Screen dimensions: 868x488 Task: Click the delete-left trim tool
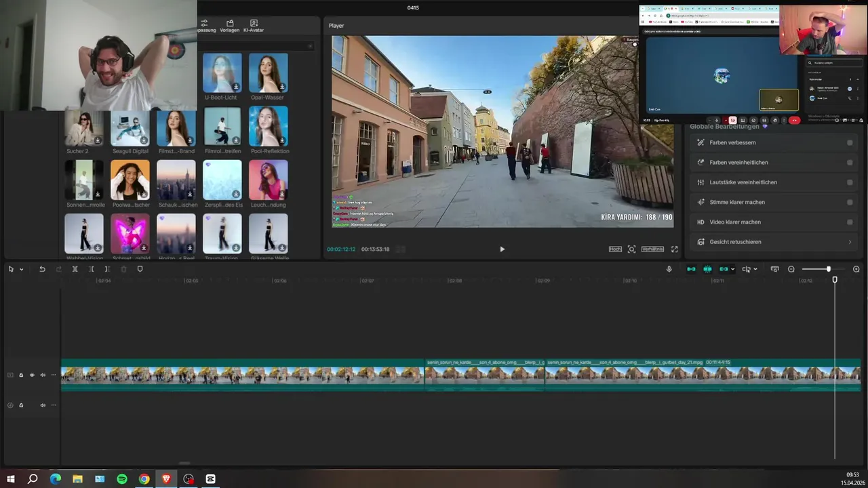[x=91, y=269]
